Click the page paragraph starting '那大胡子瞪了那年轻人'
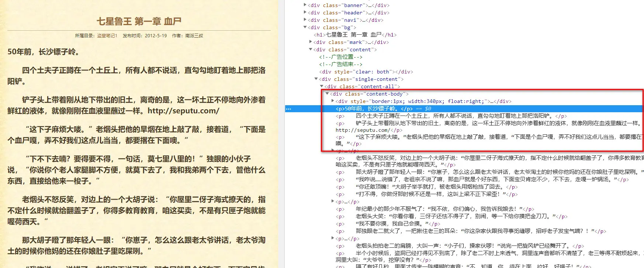This screenshot has width=644, height=268. coord(136,245)
